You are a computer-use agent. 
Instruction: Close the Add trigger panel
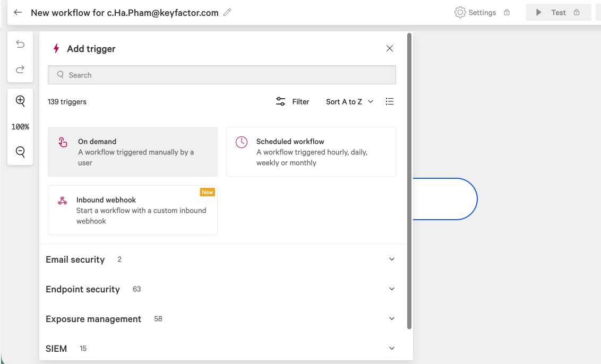390,48
